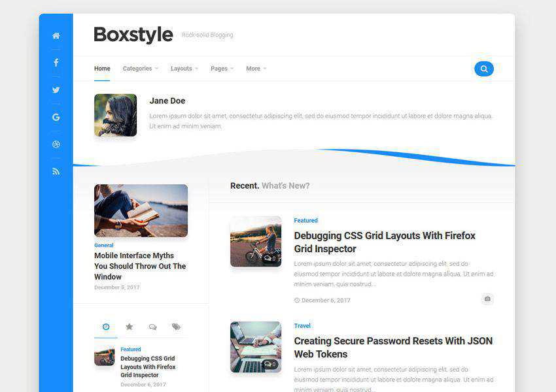This screenshot has height=392, width=556.
Task: Click Jane Doe's profile picture
Action: [x=115, y=115]
